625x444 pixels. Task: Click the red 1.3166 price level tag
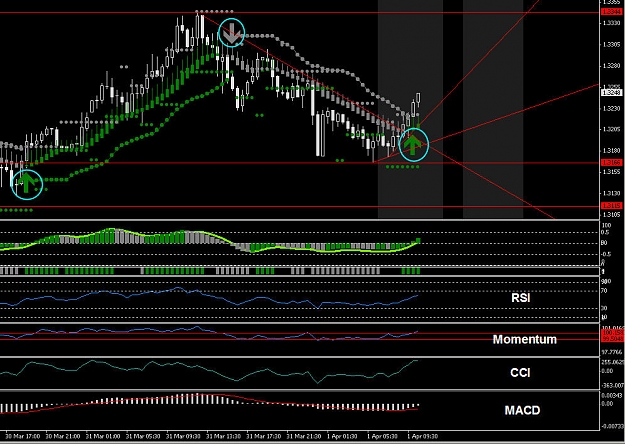pyautogui.click(x=611, y=163)
